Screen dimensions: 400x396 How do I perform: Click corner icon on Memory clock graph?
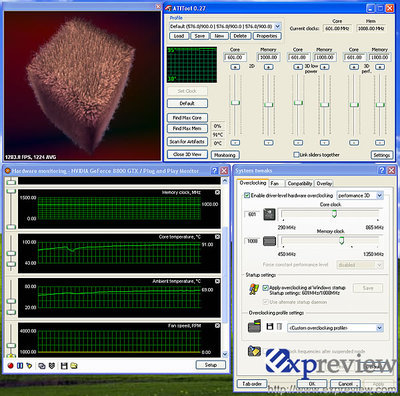click(217, 192)
